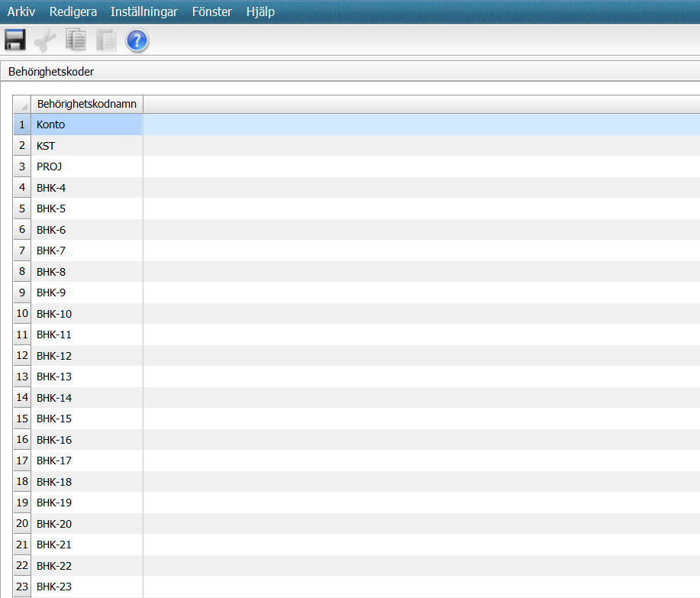This screenshot has width=700, height=598.
Task: Select the BHK-4 cell
Action: (x=87, y=188)
